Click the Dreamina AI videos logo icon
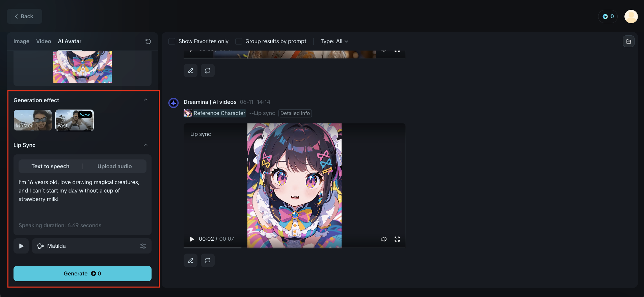 click(173, 103)
